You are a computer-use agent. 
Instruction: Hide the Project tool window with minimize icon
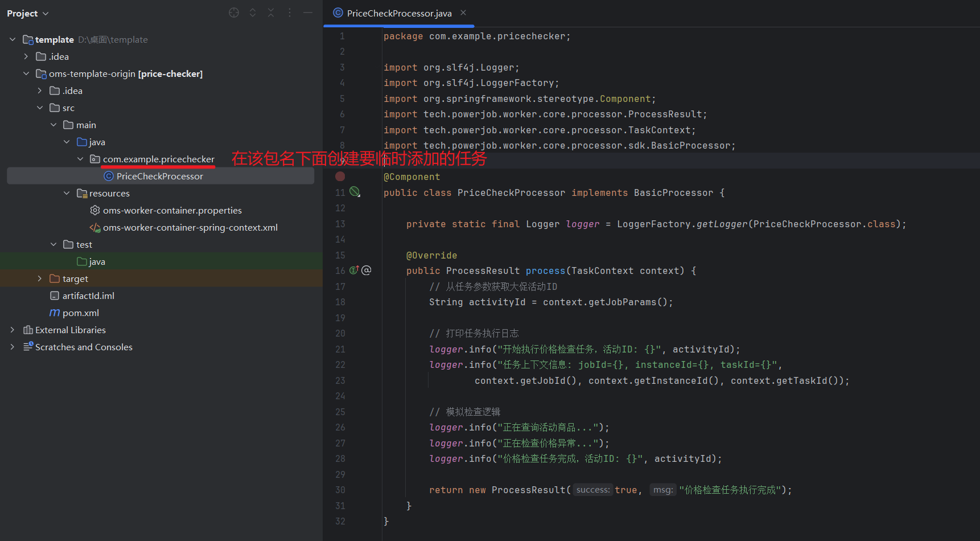[308, 13]
